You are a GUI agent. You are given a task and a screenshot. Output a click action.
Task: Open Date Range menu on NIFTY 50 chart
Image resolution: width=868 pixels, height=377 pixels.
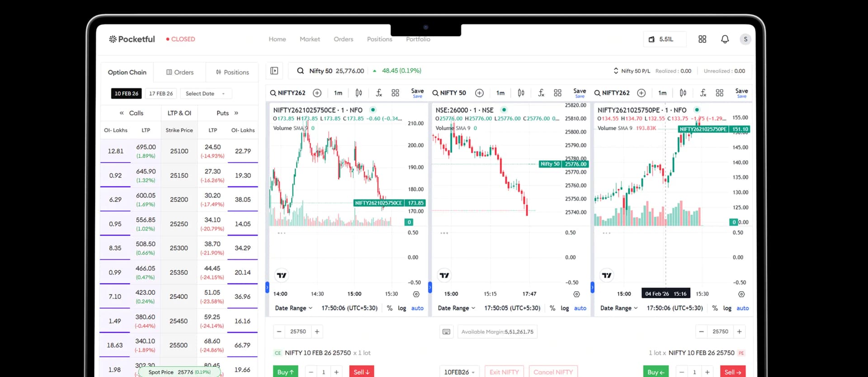pyautogui.click(x=456, y=308)
